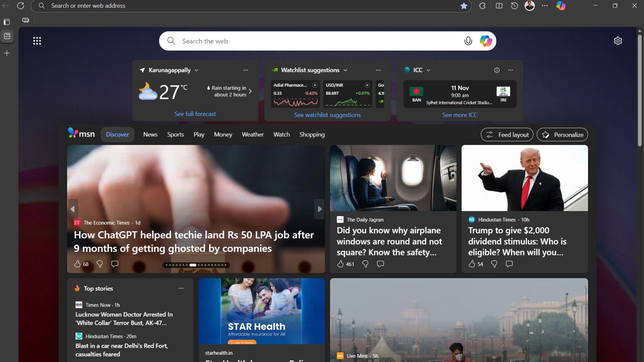Screen dimensions: 644x362
Task: Open comments on the airplane windows article
Action: pyautogui.click(x=380, y=264)
